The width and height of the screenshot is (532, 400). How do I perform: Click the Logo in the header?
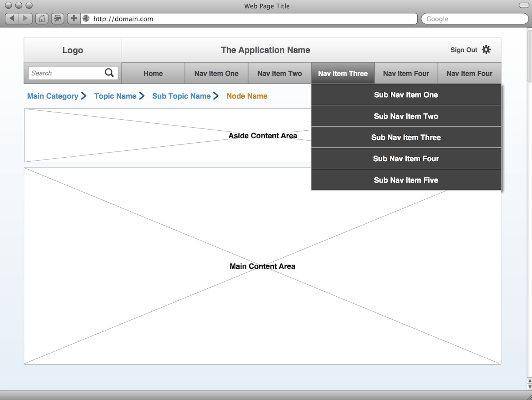73,50
